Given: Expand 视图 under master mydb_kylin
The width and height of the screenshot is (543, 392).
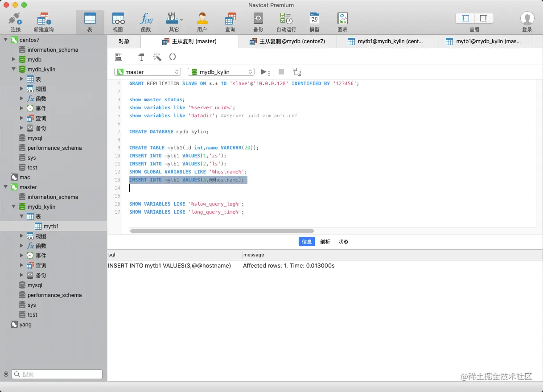Looking at the screenshot, I should pos(22,236).
